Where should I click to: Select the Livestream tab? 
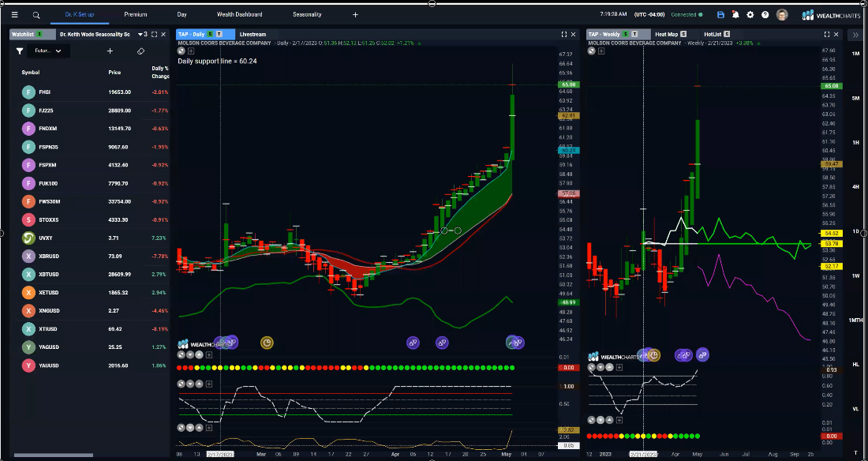coord(253,35)
